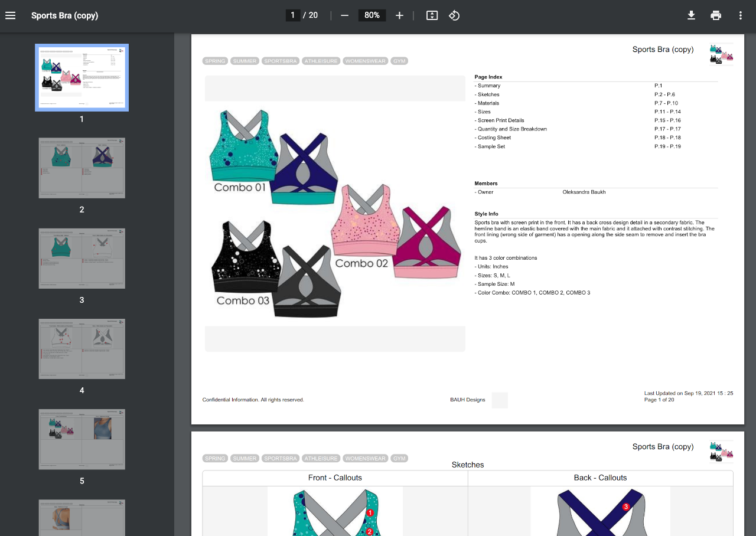Click the 'Last Updated on Sep 19, 2021' text

689,393
